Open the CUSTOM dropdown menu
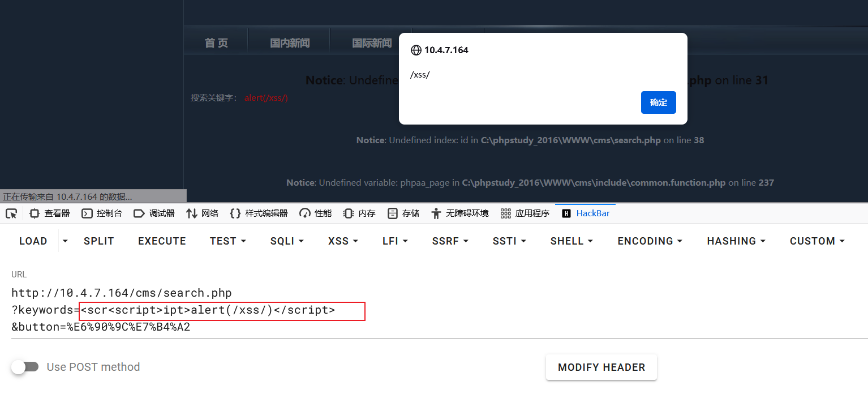Screen dimensions: 868x398 click(817, 241)
